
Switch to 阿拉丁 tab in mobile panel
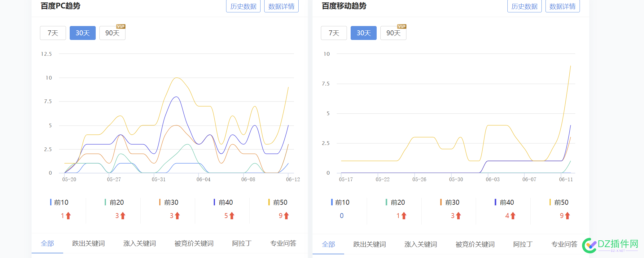pos(523,244)
